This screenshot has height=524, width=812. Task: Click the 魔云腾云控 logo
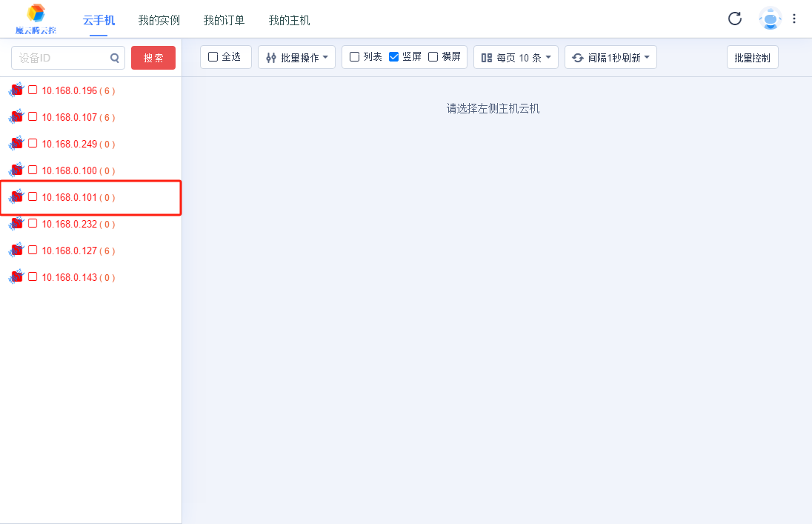[36, 19]
